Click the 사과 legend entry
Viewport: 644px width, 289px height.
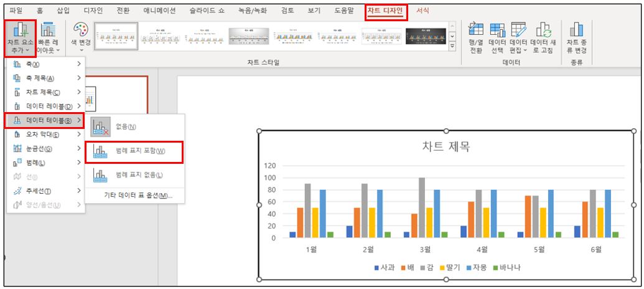pos(385,268)
